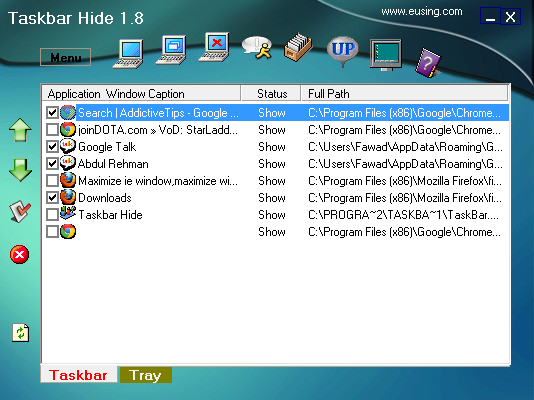
Task: Click the C:\PROGRA~2\TASKBA~1 path cell
Action: click(x=403, y=215)
